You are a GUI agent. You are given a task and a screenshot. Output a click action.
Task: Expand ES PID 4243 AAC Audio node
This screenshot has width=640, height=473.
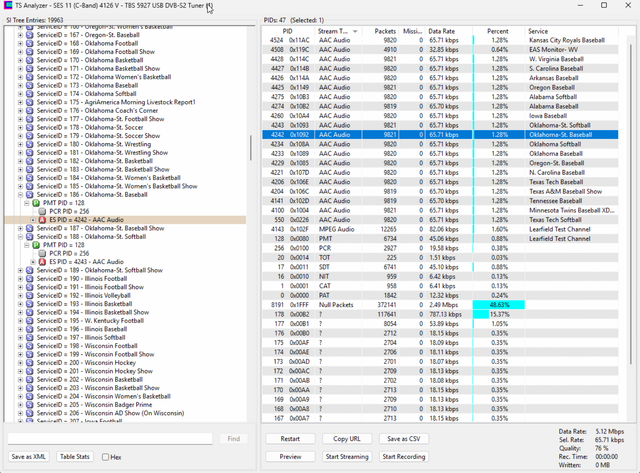(x=33, y=262)
